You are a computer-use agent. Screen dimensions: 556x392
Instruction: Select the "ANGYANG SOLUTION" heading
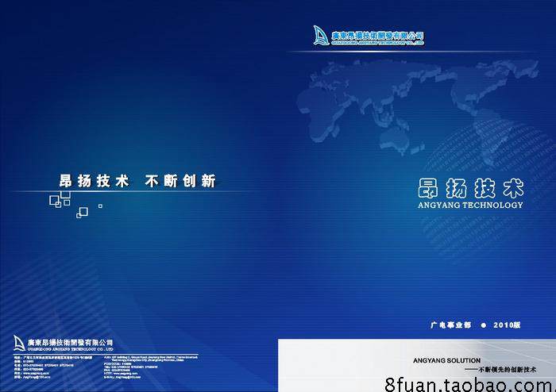(446, 360)
